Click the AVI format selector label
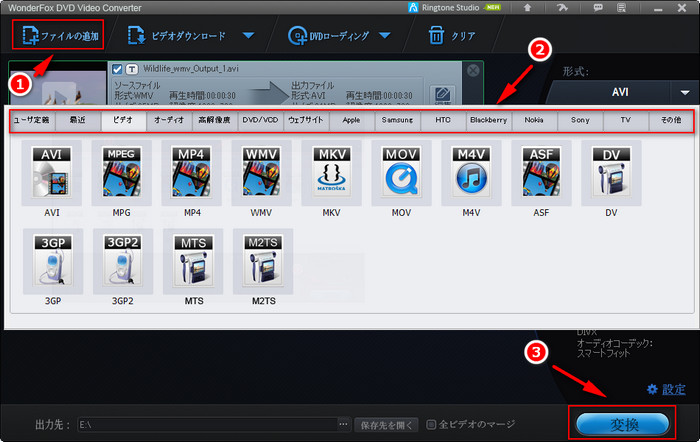 [x=620, y=92]
